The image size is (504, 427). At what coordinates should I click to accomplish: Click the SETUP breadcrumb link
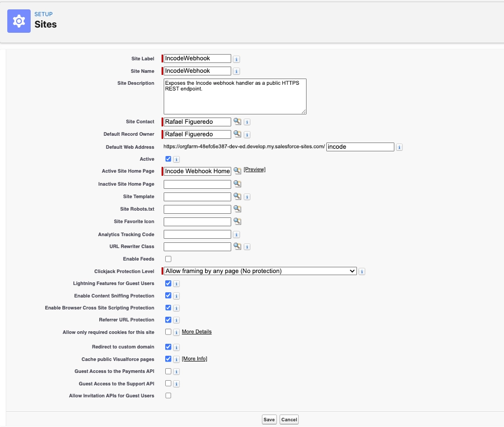[44, 14]
